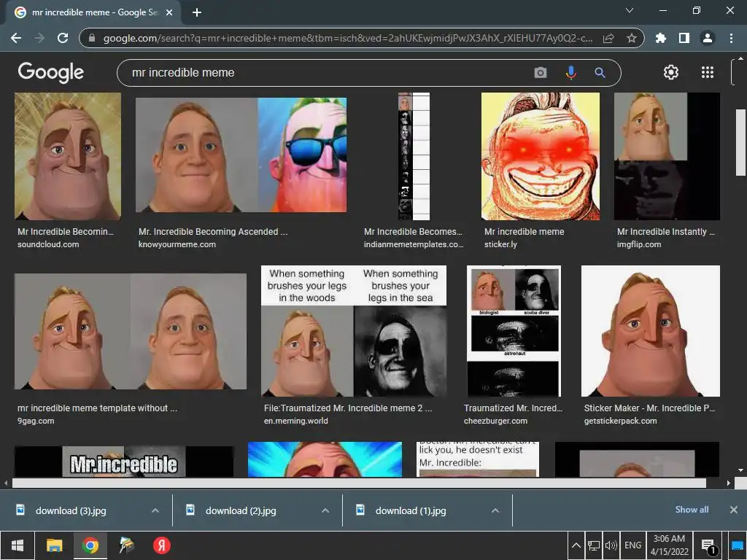Click the Google logo

click(x=50, y=72)
